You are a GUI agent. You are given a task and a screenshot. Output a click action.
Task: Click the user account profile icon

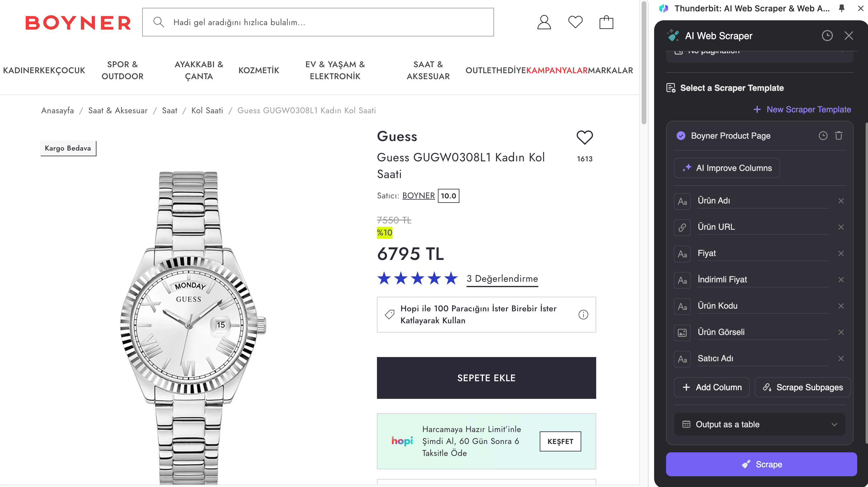[x=544, y=22]
